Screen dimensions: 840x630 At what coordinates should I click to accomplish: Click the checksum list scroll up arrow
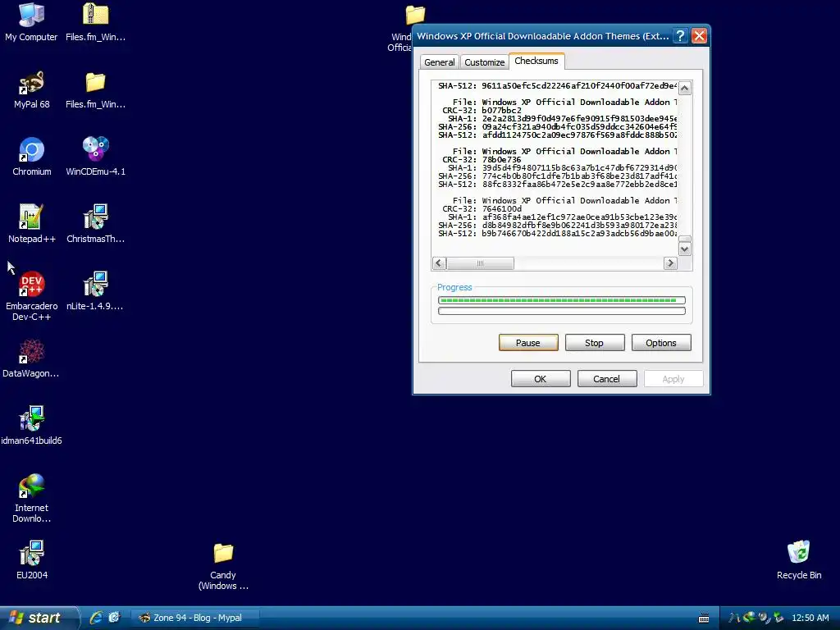click(x=685, y=89)
